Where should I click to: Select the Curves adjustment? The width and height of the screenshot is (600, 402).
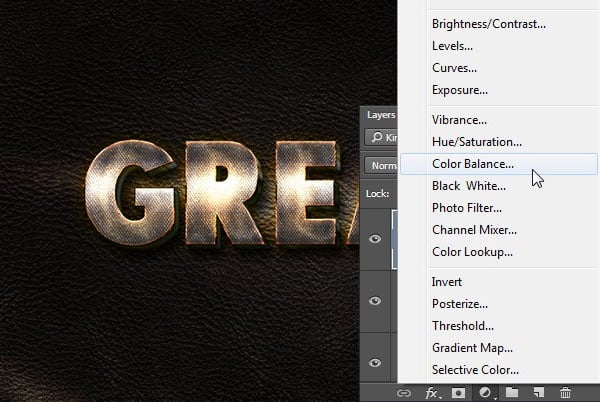point(454,68)
